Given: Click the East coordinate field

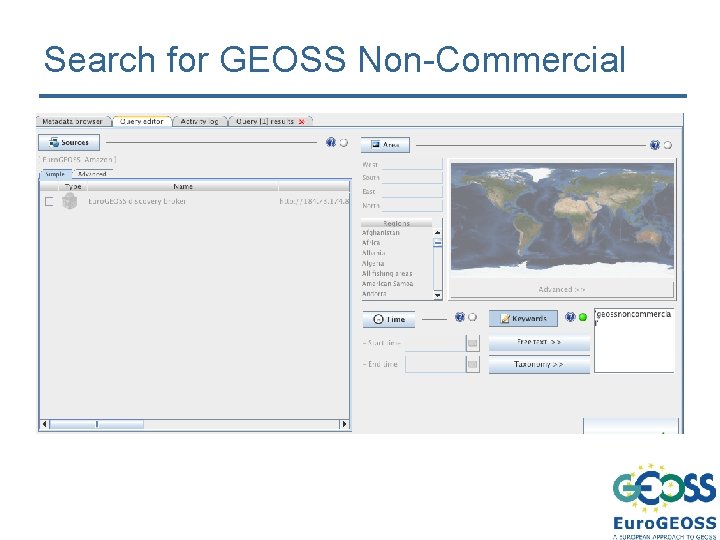Looking at the screenshot, I should (412, 191).
